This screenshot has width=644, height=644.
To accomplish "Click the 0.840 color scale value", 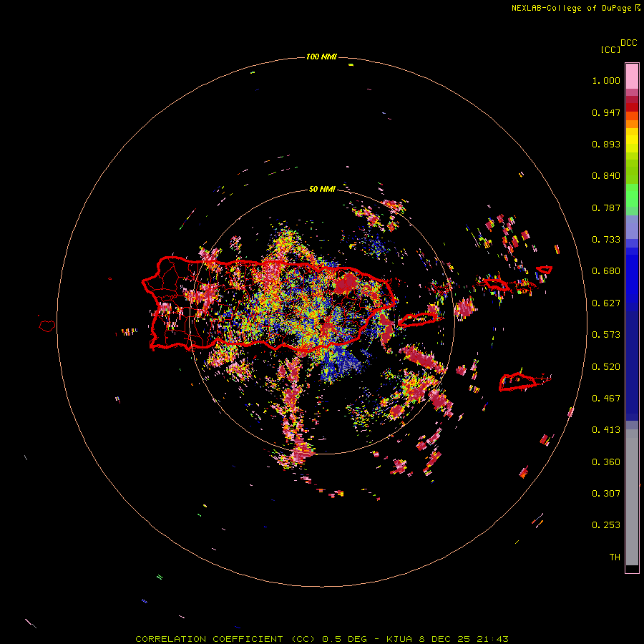I will (606, 176).
